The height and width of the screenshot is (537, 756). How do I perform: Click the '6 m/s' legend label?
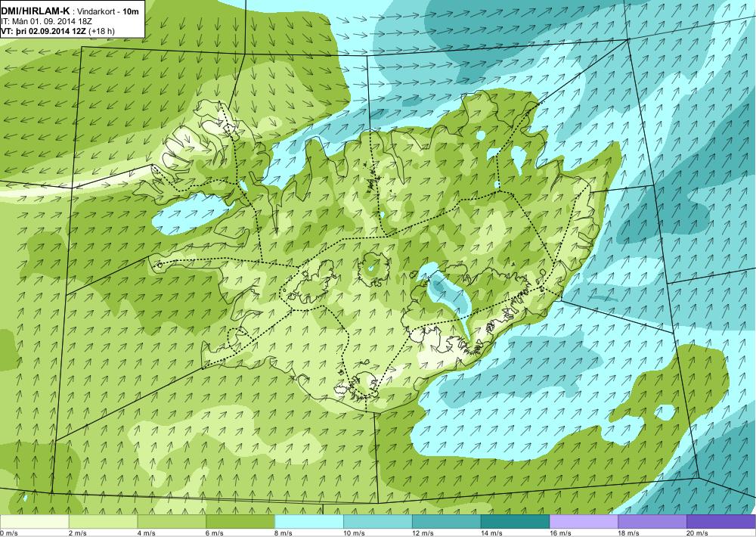(x=215, y=533)
